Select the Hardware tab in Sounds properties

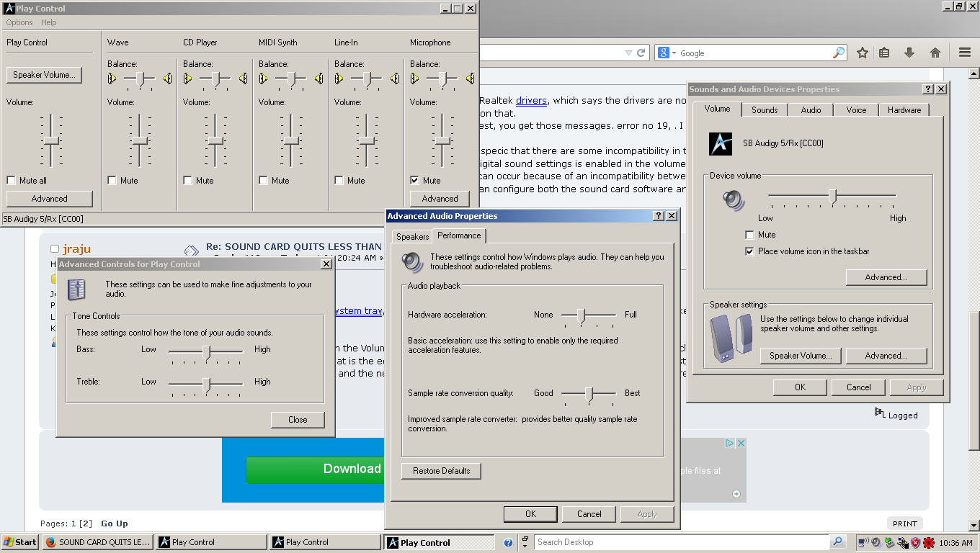[904, 110]
